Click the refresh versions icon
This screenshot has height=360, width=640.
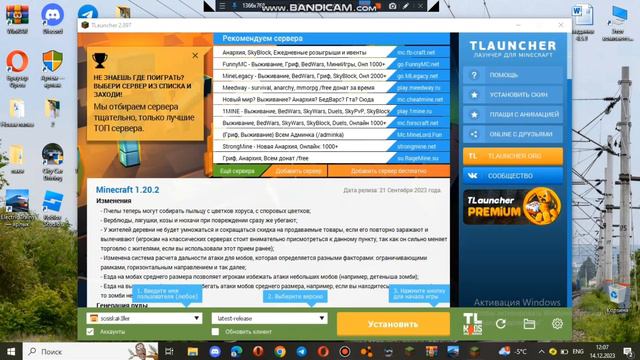[x=501, y=324]
